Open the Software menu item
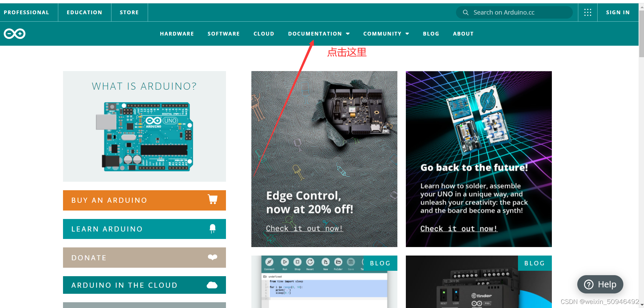 [x=224, y=34]
